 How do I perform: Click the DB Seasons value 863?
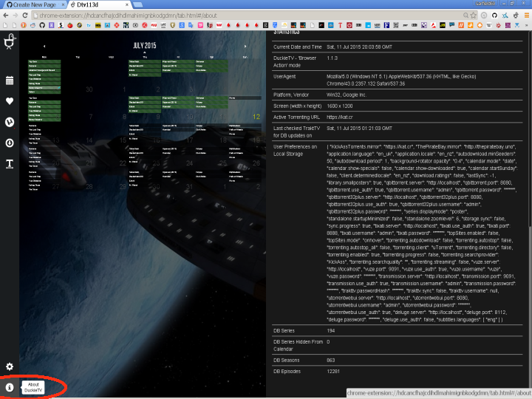coord(331,360)
